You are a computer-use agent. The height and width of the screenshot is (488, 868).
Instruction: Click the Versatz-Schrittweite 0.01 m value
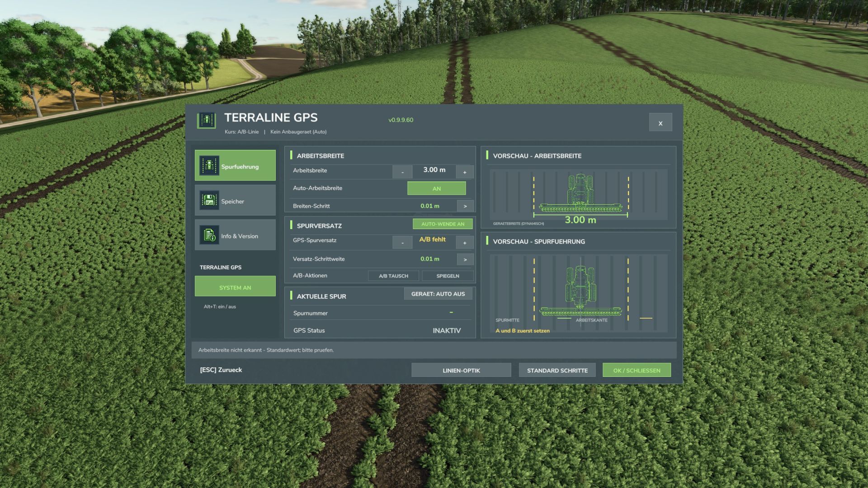(430, 259)
